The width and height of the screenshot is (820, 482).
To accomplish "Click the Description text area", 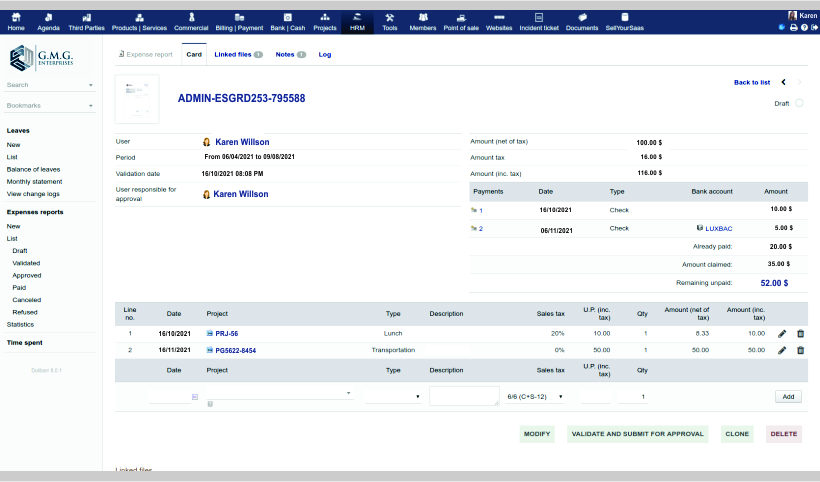I will (464, 396).
